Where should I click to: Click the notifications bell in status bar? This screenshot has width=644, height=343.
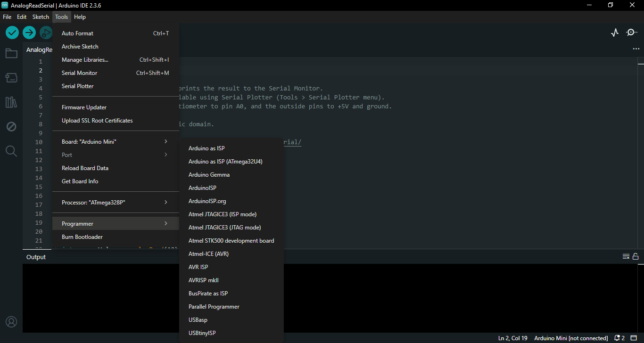[x=617, y=338]
